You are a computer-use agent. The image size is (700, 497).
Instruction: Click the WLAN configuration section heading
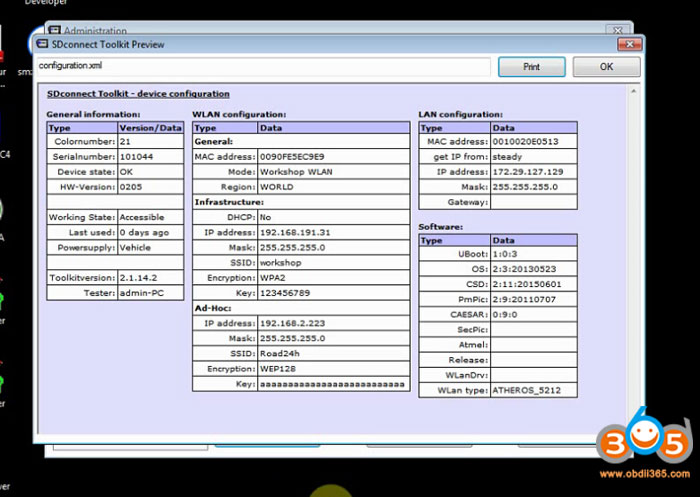click(239, 114)
